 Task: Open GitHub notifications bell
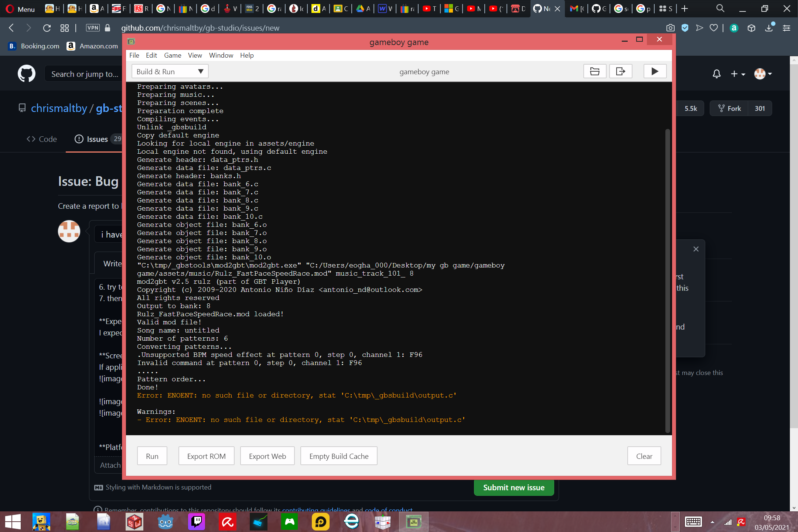[x=717, y=74]
